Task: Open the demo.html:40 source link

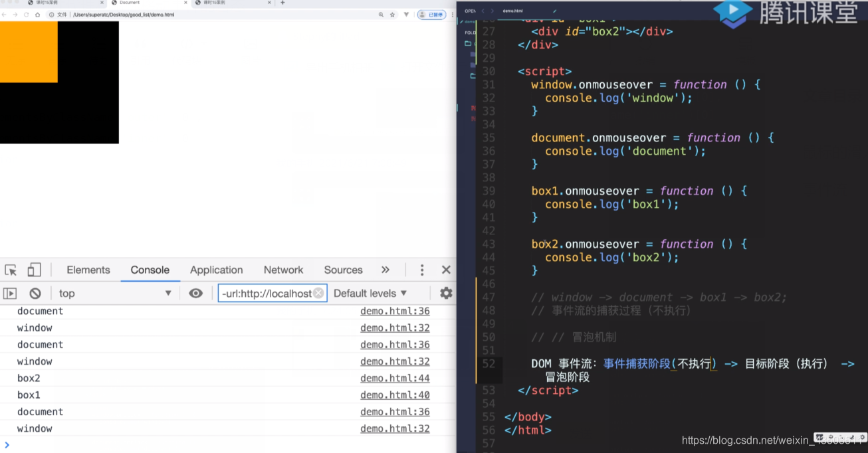Action: [x=395, y=395]
